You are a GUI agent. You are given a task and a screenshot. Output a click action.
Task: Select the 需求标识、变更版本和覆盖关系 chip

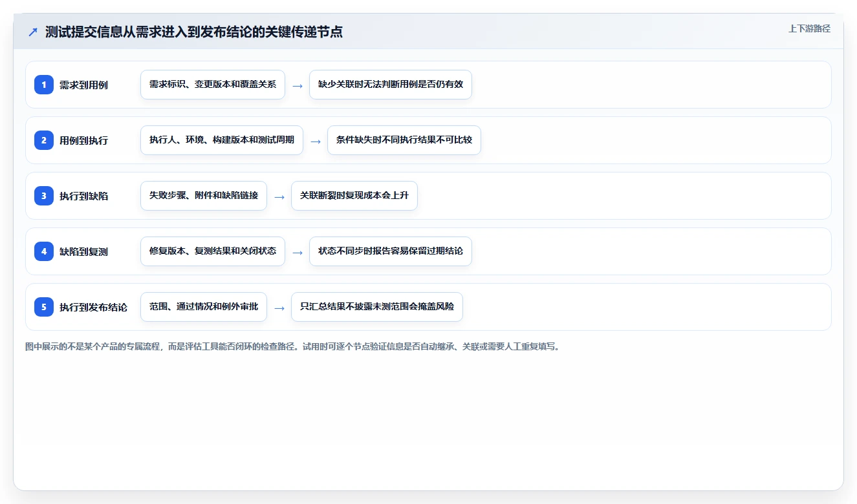pos(213,85)
